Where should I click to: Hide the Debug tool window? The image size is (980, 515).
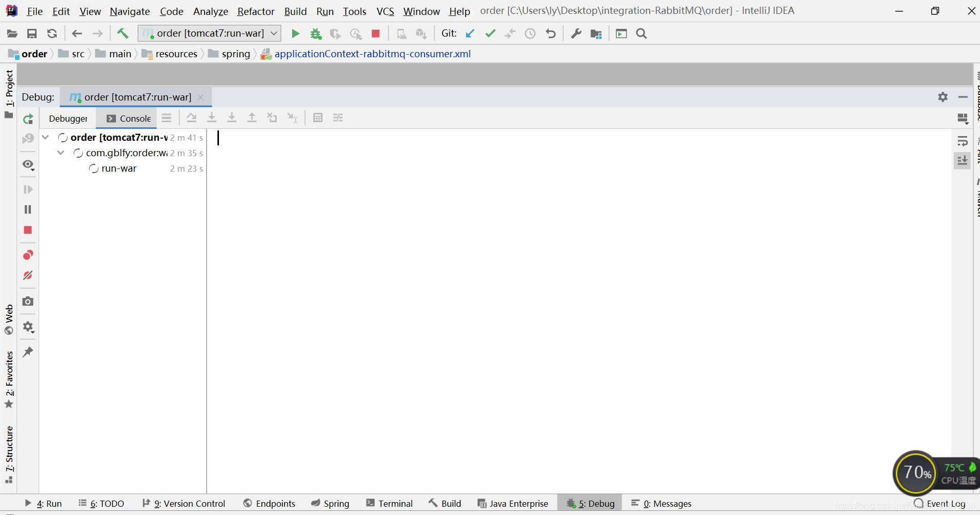tap(963, 97)
